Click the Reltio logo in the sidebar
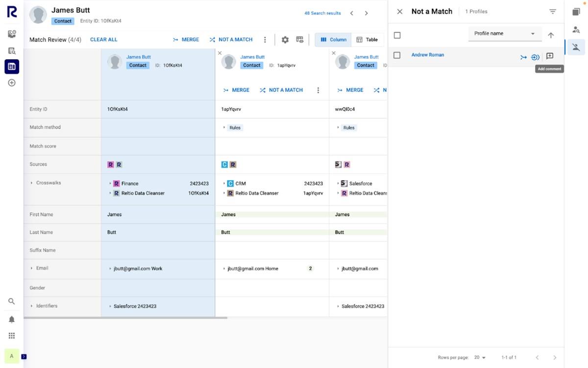The height and width of the screenshot is (368, 588). 11,12
